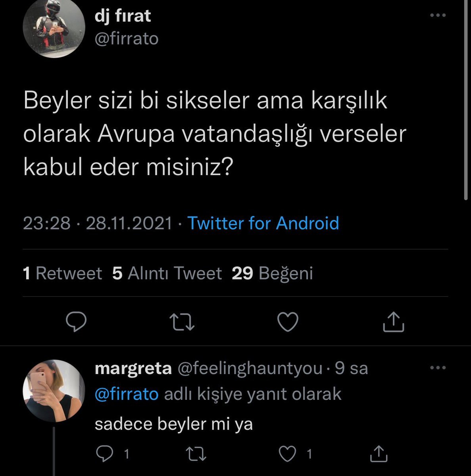The image size is (471, 476).
Task: Reply to dj fırat's main tweet
Action: click(76, 322)
